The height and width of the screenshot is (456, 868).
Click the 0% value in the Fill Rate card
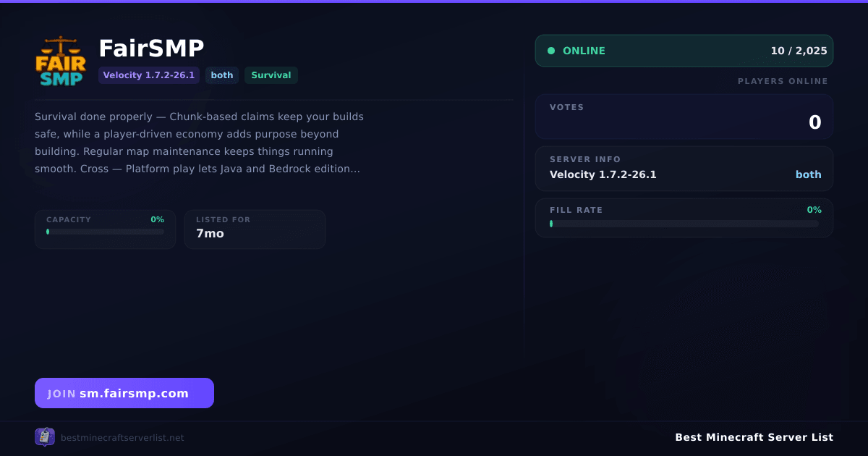[814, 210]
